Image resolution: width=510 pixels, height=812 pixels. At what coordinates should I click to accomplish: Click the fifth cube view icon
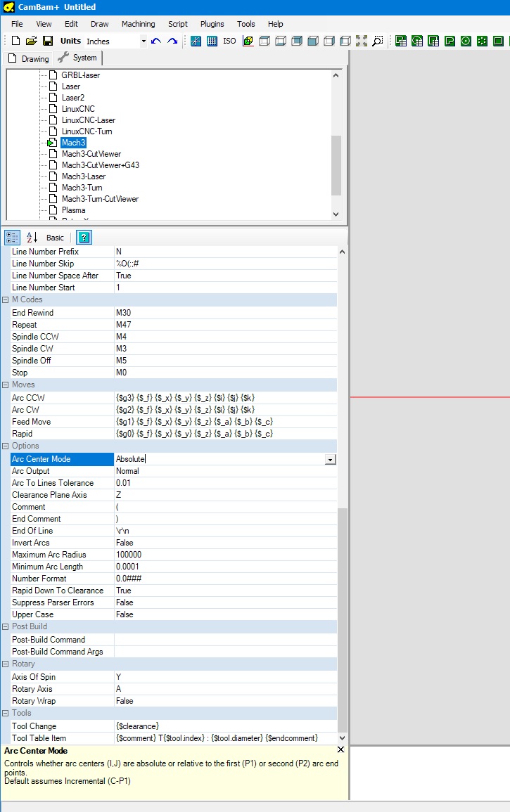[x=329, y=41]
